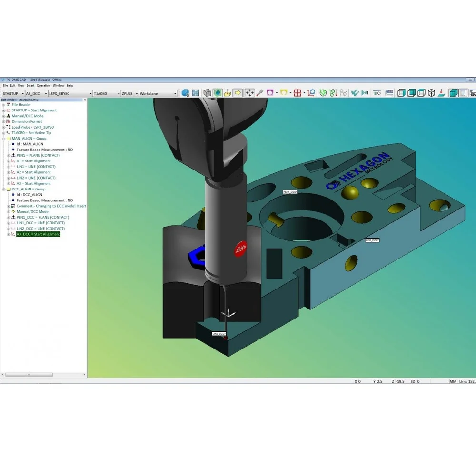Open the A3_DCC dropdown in toolbar
This screenshot has width=476, height=469.
(x=46, y=93)
